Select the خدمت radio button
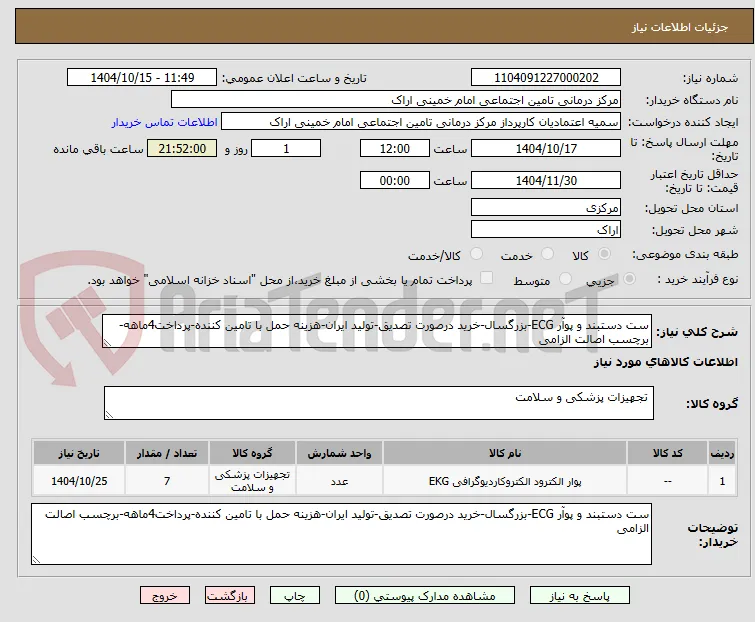Screen dimensions: 755x622 [547, 254]
